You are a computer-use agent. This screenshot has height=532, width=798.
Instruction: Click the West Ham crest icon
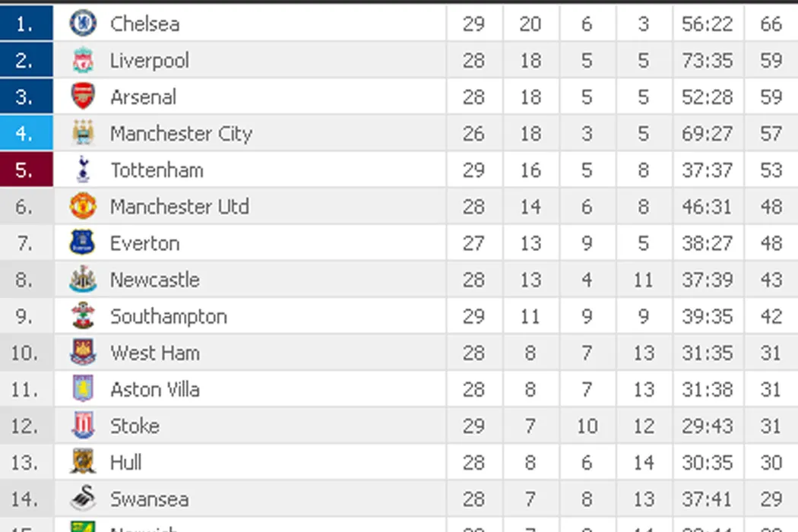pos(82,353)
